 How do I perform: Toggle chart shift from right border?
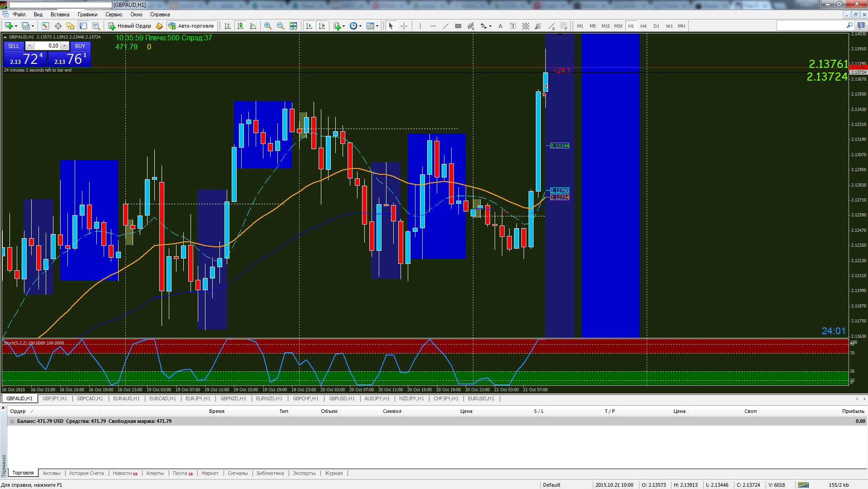322,26
